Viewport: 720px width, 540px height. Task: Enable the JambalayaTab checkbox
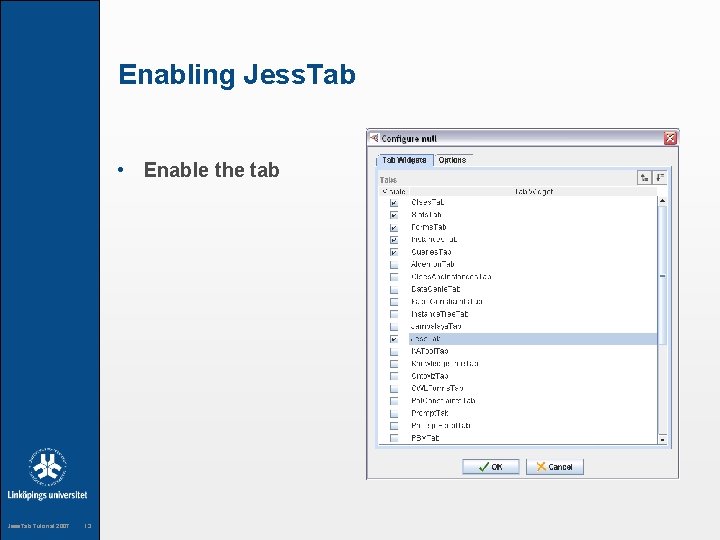pos(394,326)
